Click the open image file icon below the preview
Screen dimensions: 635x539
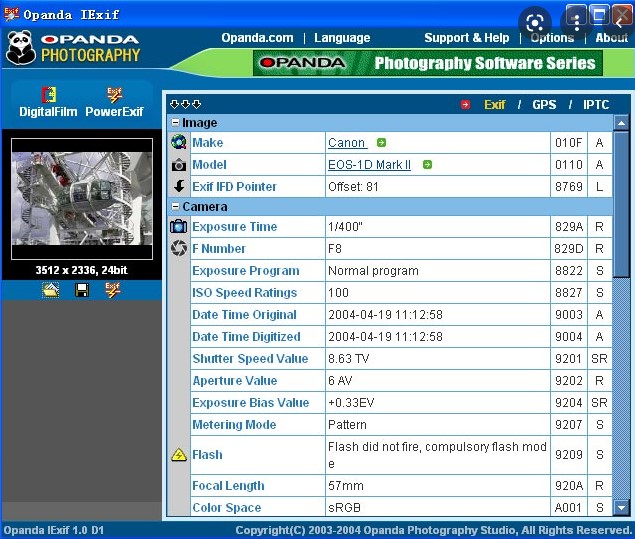pos(50,290)
